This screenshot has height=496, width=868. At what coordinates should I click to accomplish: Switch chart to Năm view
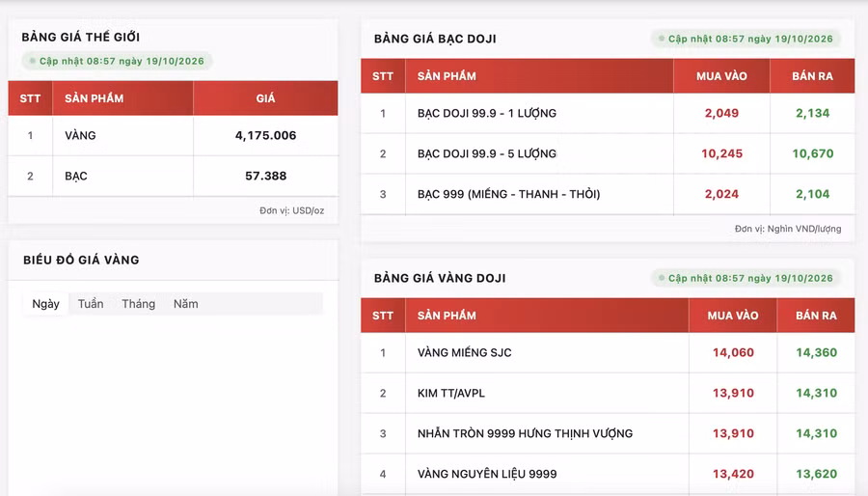[185, 304]
